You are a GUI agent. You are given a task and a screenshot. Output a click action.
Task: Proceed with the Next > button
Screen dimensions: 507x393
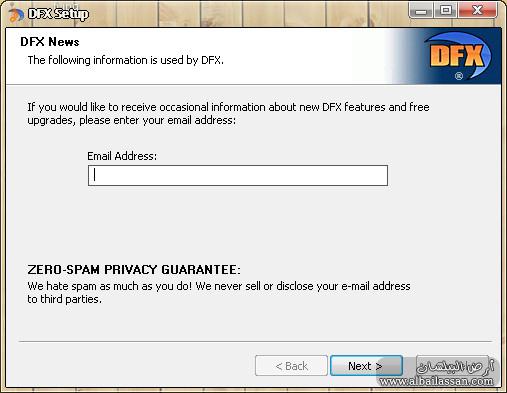coord(366,366)
